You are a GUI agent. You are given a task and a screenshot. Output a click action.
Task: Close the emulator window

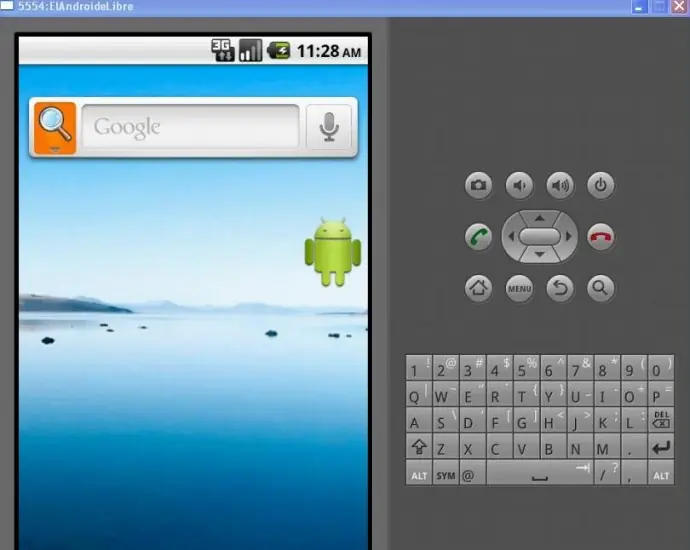680,7
